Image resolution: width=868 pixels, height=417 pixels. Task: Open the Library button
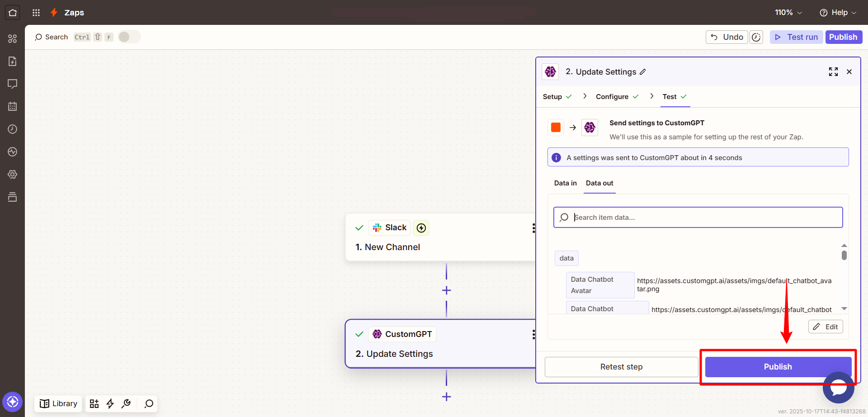coord(58,403)
